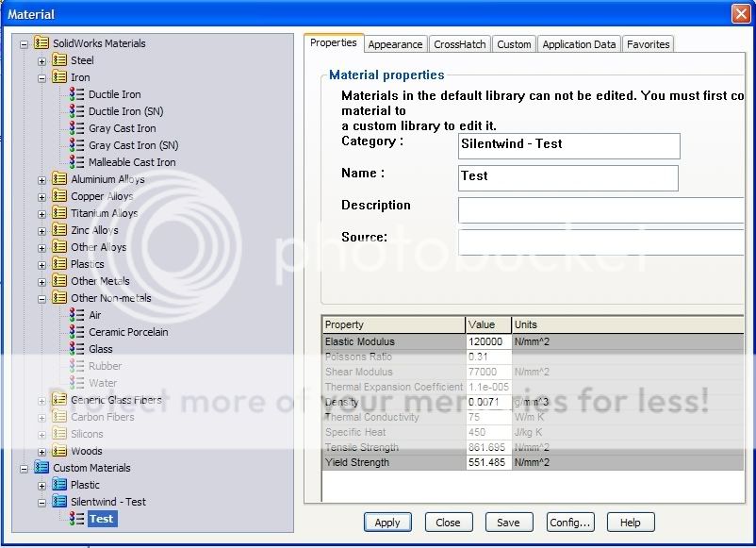
Task: Collapse the Custom Materials library
Action: pyautogui.click(x=24, y=469)
